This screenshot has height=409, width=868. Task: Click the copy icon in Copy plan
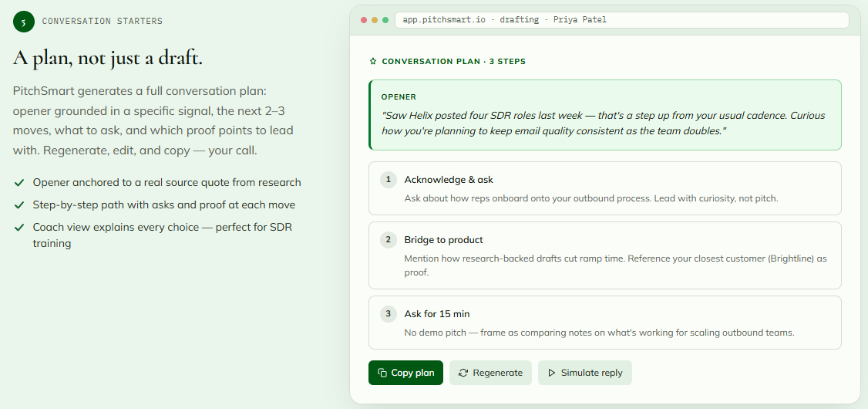click(x=382, y=373)
